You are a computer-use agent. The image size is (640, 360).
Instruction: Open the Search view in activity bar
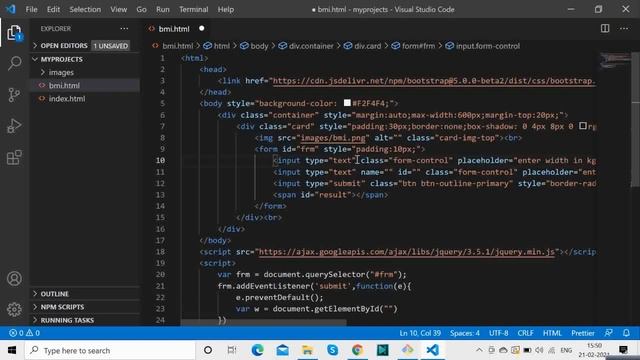coord(14,63)
